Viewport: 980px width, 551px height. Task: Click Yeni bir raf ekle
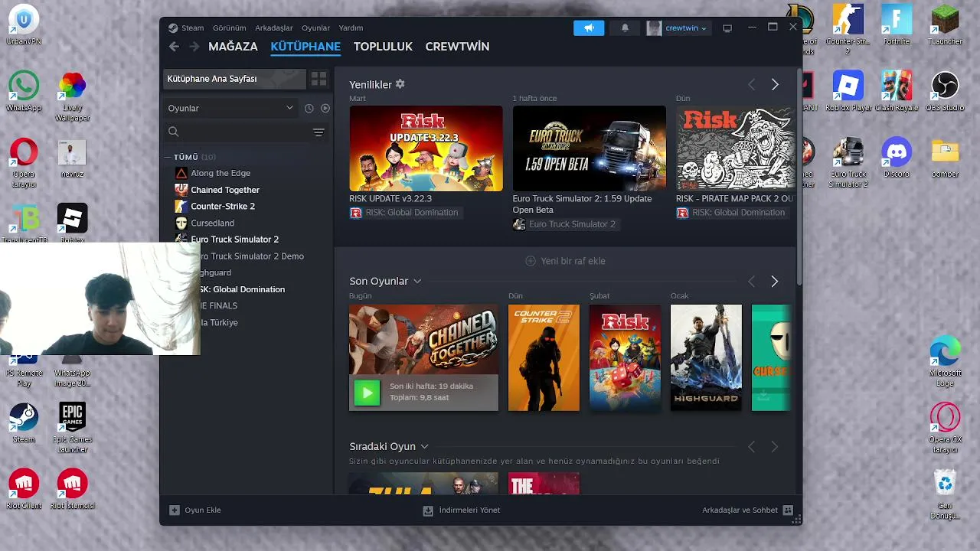point(566,261)
